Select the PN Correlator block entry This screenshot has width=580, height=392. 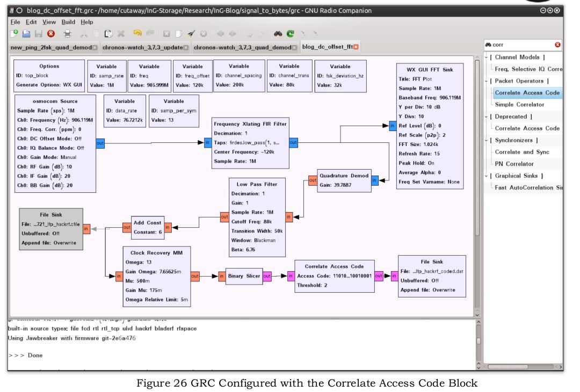click(514, 164)
